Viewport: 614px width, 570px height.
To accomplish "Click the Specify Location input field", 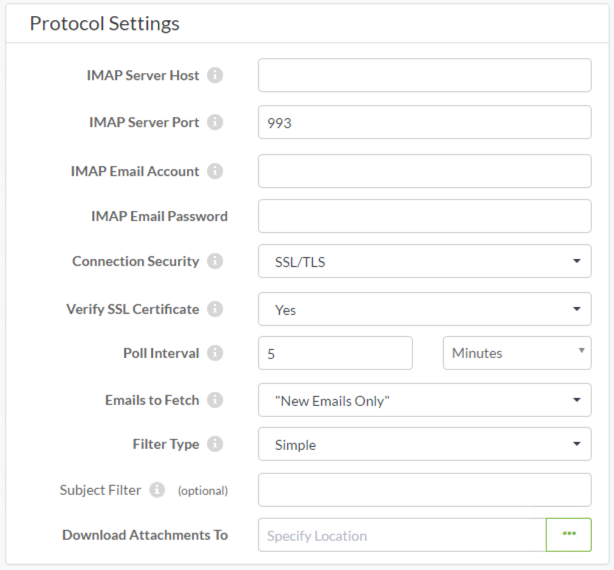I will (x=402, y=535).
